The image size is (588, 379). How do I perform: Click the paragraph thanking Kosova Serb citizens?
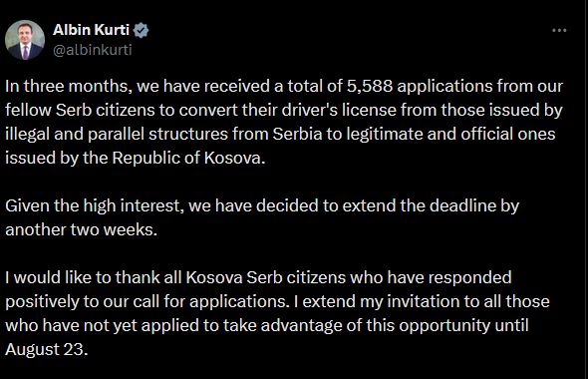277,313
